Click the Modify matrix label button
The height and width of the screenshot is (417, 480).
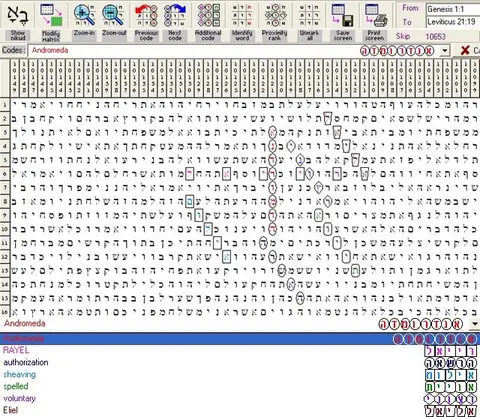(51, 36)
